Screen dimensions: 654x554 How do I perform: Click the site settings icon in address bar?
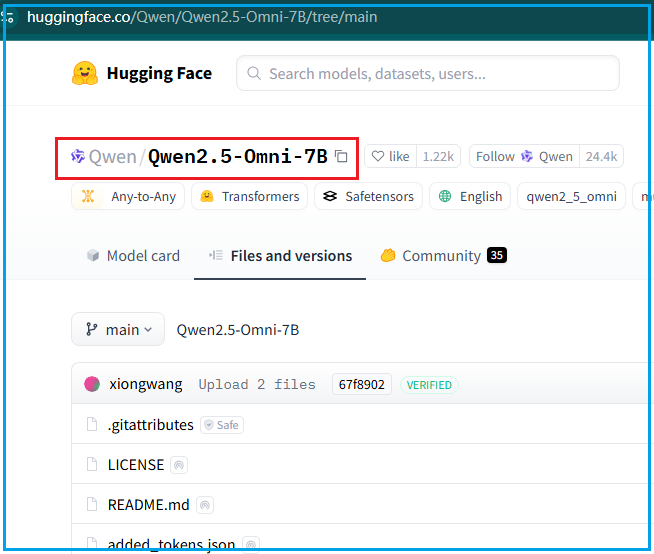(8, 17)
